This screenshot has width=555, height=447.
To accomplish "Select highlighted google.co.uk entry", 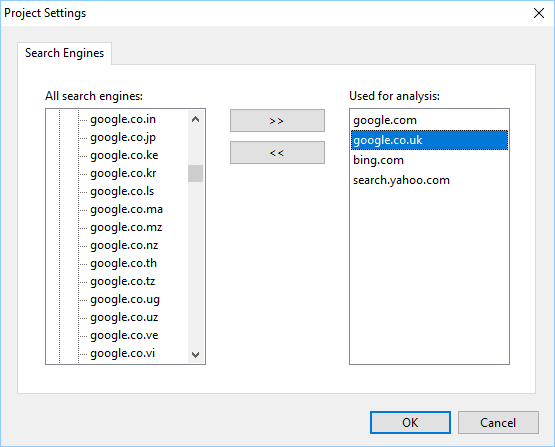I will [429, 140].
